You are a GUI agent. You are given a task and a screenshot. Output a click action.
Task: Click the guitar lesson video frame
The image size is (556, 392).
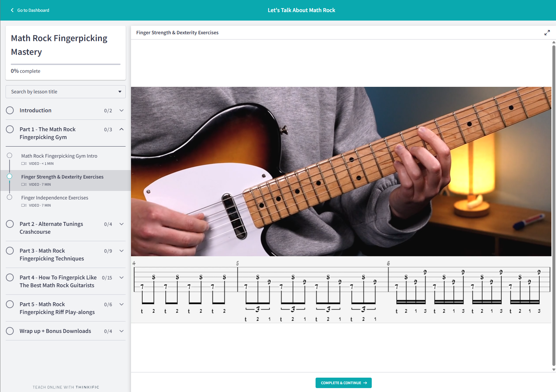click(x=341, y=171)
